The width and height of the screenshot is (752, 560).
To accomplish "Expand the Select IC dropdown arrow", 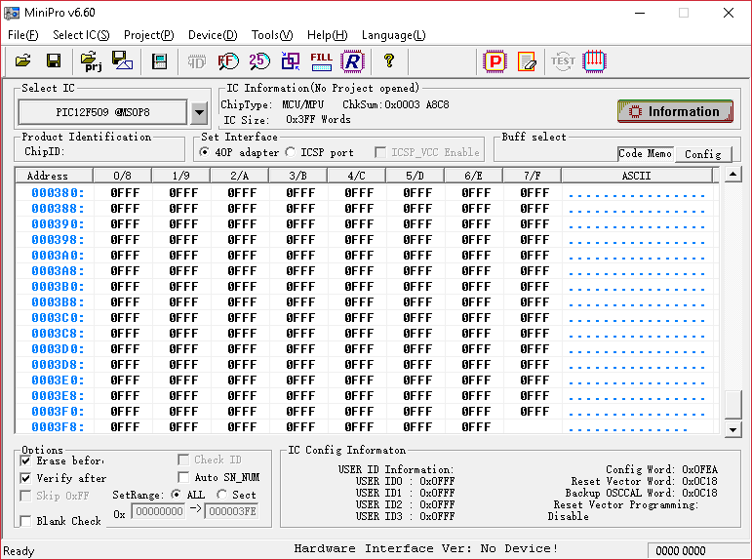I will [x=199, y=113].
